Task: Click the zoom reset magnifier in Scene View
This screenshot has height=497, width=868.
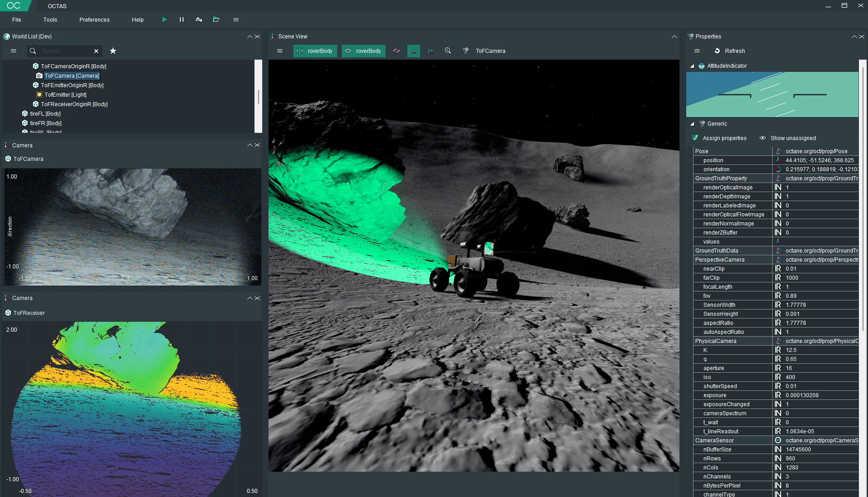Action: (448, 51)
